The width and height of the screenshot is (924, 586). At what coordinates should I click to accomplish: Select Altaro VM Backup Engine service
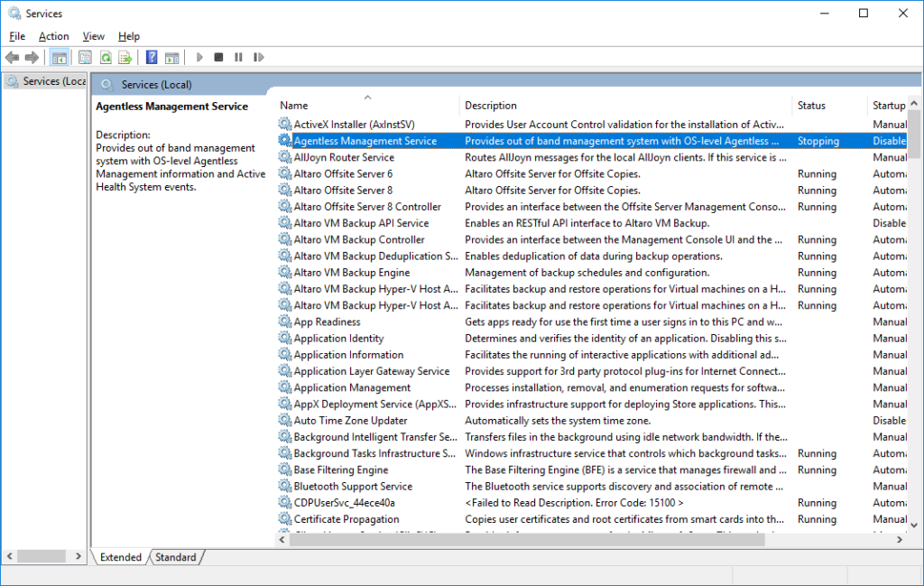tap(592, 273)
